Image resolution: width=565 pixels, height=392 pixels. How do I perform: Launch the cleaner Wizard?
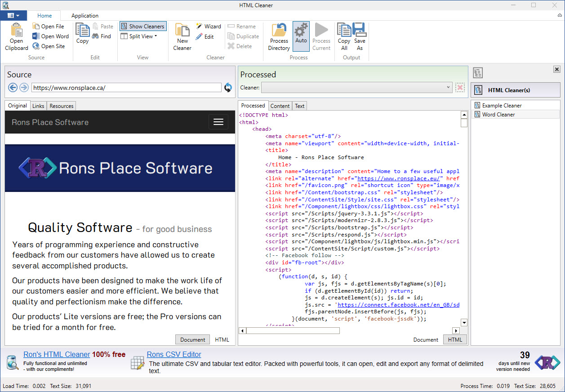tap(209, 27)
